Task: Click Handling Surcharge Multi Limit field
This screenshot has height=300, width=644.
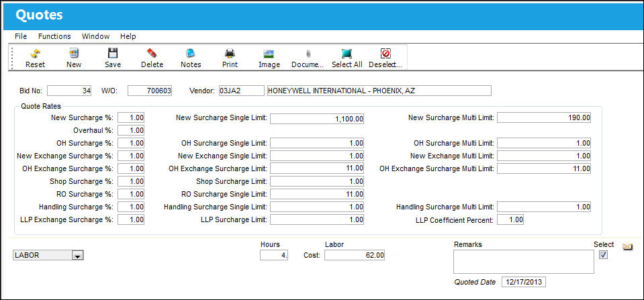Action: point(544,207)
